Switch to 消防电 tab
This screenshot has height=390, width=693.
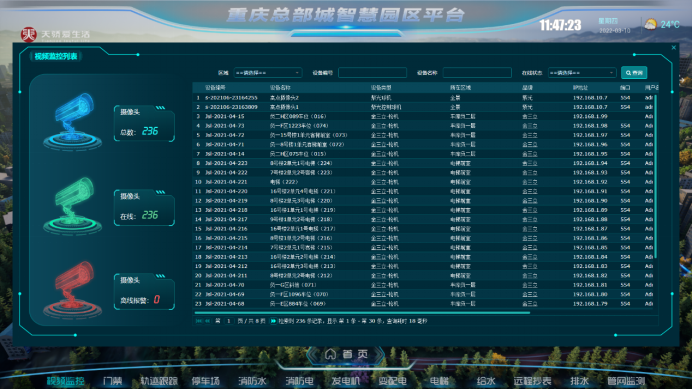pyautogui.click(x=299, y=381)
